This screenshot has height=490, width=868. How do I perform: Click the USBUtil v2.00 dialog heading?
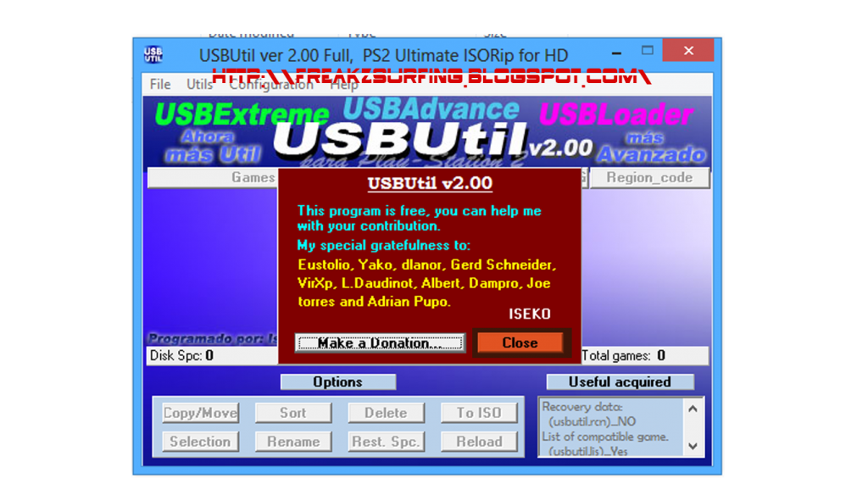point(430,183)
